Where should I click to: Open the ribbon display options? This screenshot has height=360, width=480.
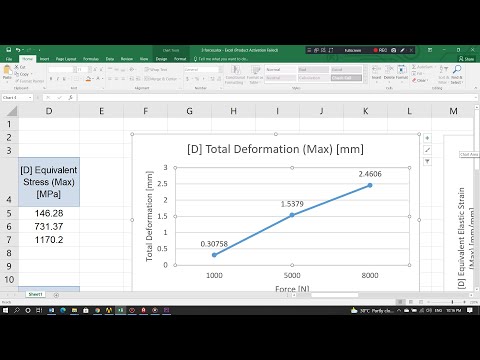[430, 50]
